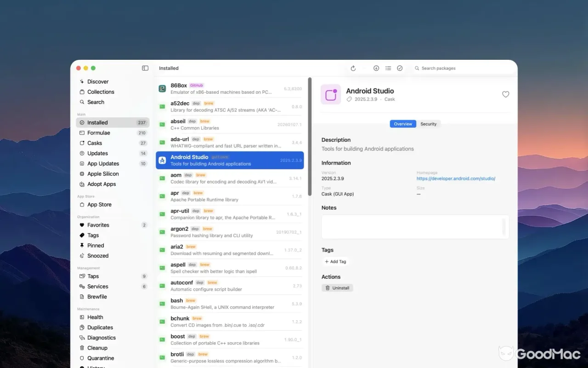Screen dimensions: 588x368
Task: Select Casks in the sidebar
Action: coord(113,143)
